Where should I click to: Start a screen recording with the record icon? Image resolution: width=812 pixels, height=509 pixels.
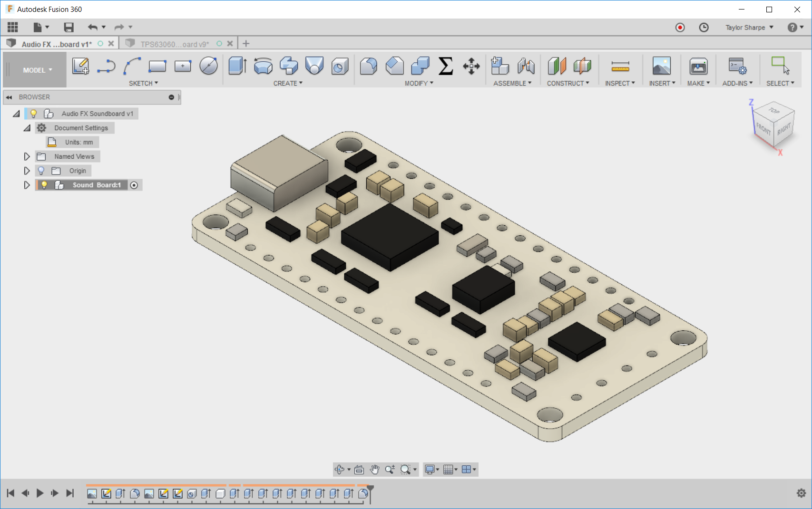680,27
